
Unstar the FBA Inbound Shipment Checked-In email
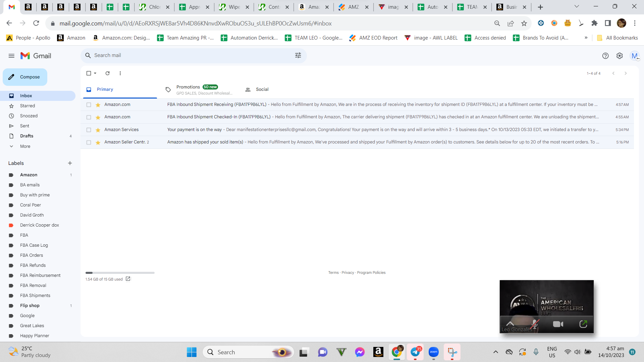point(98,117)
